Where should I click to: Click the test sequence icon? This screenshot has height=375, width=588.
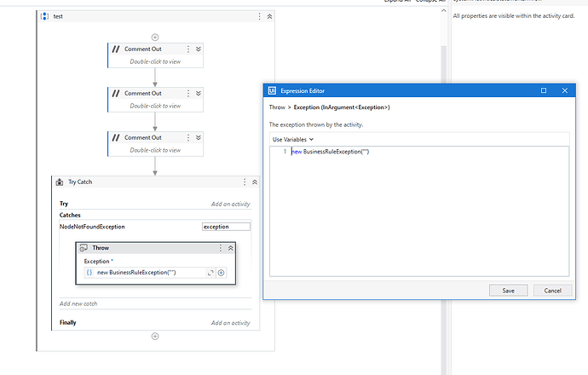44,16
